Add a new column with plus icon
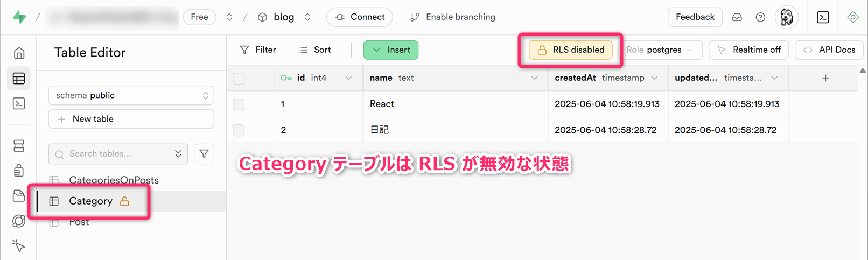This screenshot has width=868, height=260. (825, 79)
